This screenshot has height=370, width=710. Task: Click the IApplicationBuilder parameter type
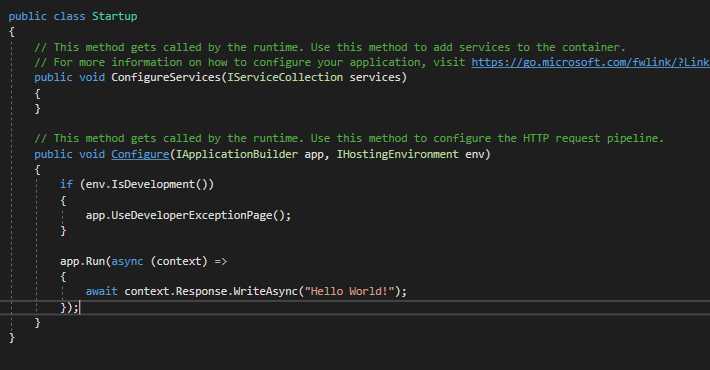(237, 154)
